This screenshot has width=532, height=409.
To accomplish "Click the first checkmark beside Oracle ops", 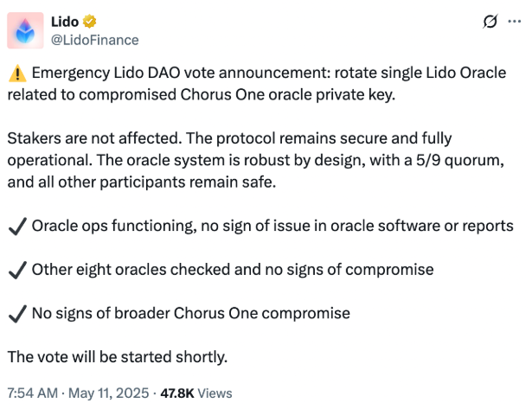I will (17, 227).
